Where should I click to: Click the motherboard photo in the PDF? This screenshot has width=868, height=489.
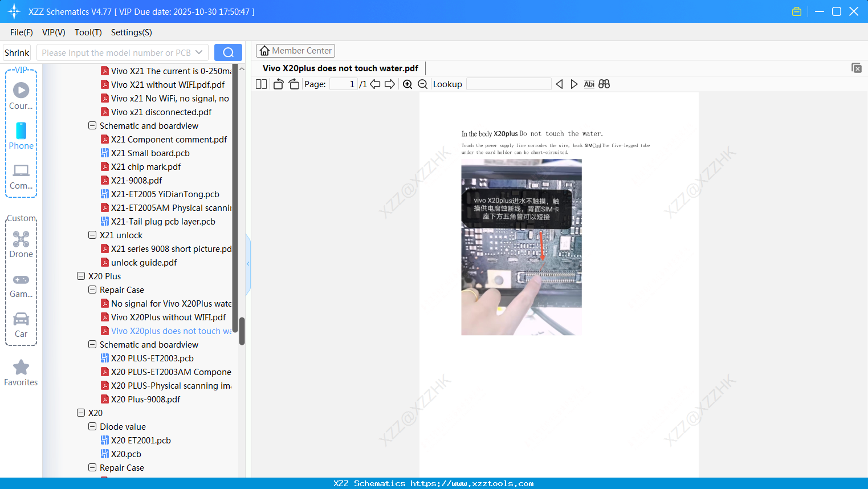[521, 247]
